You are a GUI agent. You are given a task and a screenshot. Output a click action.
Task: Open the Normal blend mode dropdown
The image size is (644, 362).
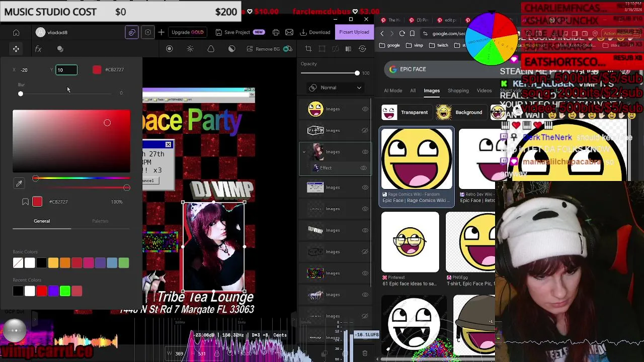click(335, 87)
